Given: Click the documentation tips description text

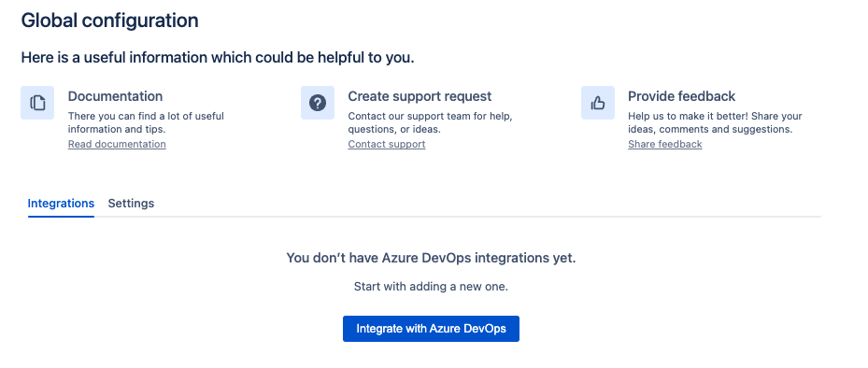Looking at the screenshot, I should (x=146, y=123).
